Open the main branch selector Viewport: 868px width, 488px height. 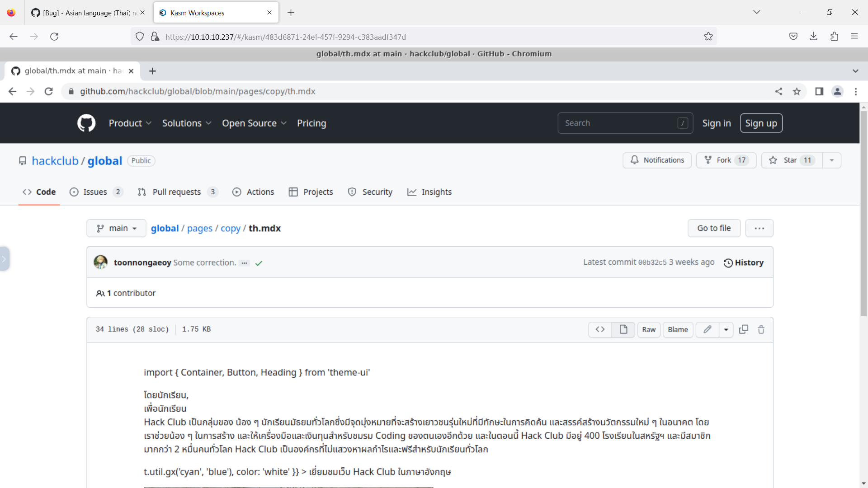click(x=116, y=228)
